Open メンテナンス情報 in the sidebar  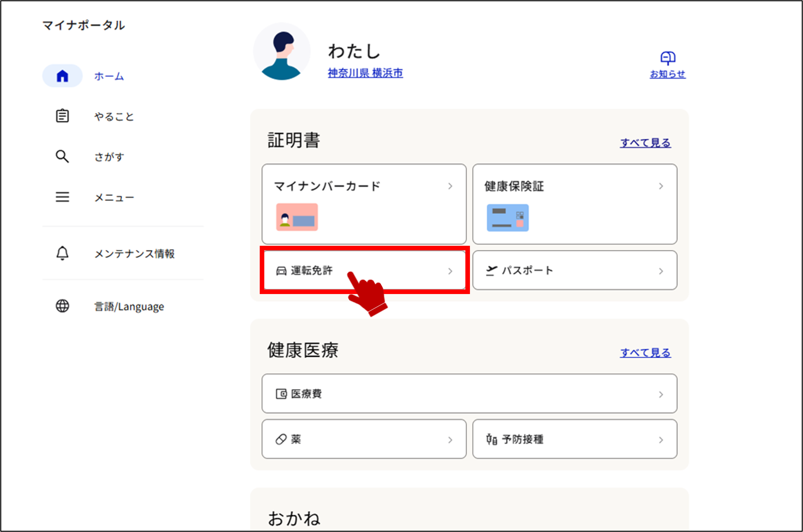(134, 253)
